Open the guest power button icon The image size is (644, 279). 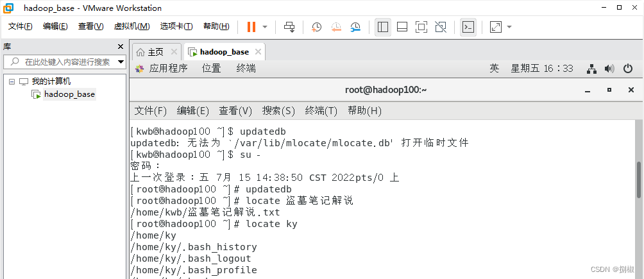click(x=628, y=69)
